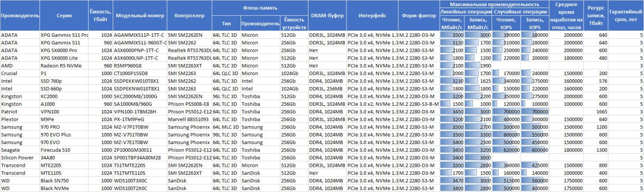The image size is (644, 192).
Task: Click model number "SP001TBP34A80M28"
Action: pyautogui.click(x=140, y=157)
